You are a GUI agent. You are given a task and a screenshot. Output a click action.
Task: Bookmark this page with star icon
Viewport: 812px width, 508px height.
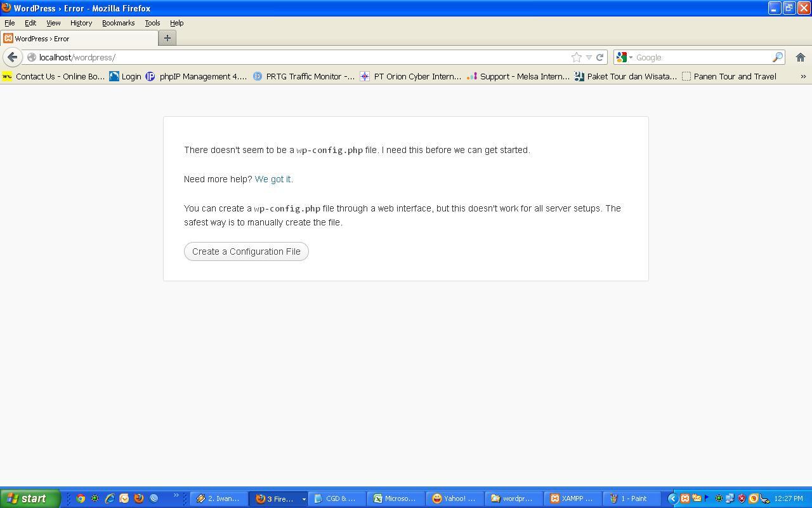pyautogui.click(x=576, y=57)
